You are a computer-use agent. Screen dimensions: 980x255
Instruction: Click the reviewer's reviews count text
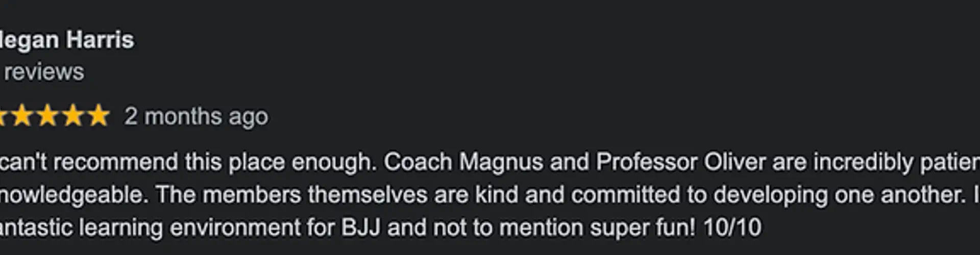pyautogui.click(x=43, y=72)
